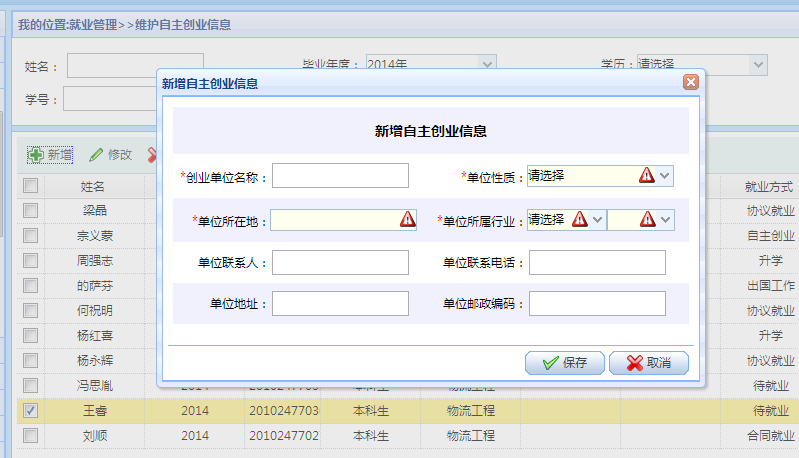Viewport: 799px width, 458px height.
Task: Check the row checkbox for 何祝明
Action: [x=31, y=310]
